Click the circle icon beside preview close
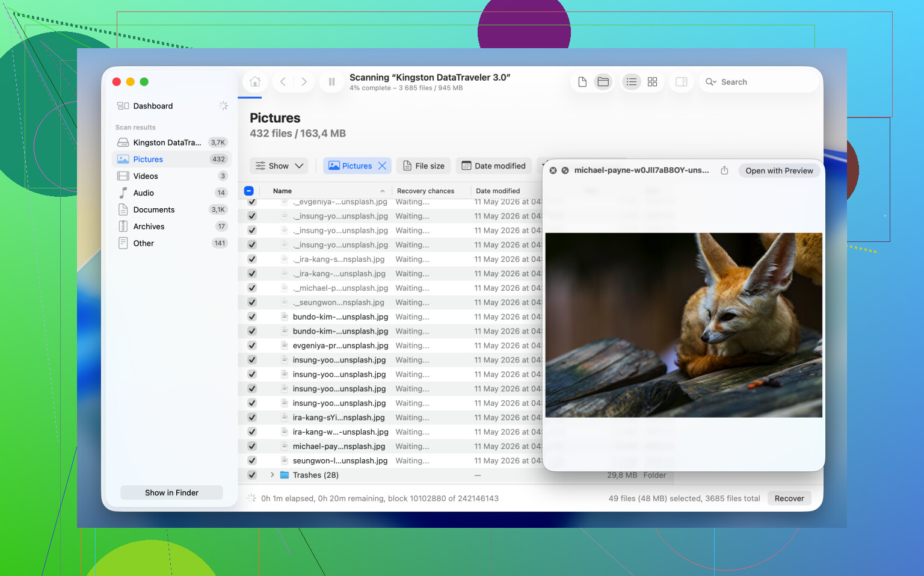 click(565, 170)
